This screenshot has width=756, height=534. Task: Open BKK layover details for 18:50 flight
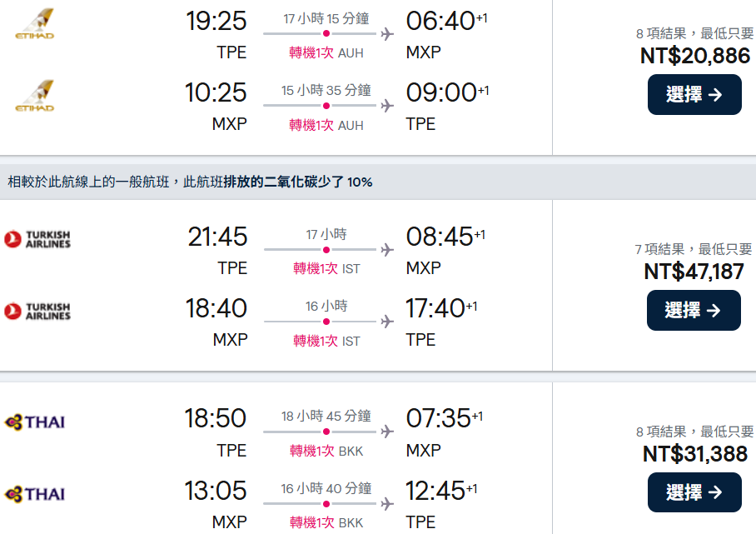(x=326, y=452)
